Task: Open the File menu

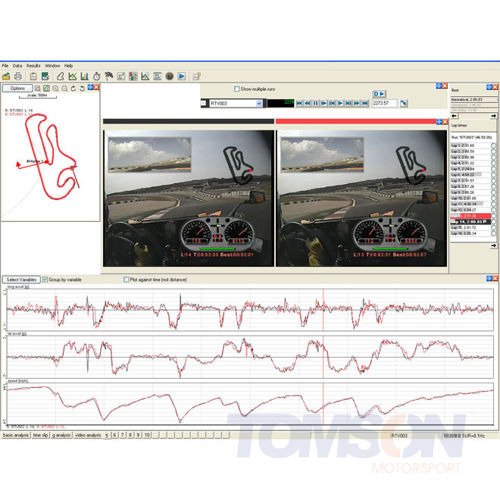Action: click(x=5, y=66)
